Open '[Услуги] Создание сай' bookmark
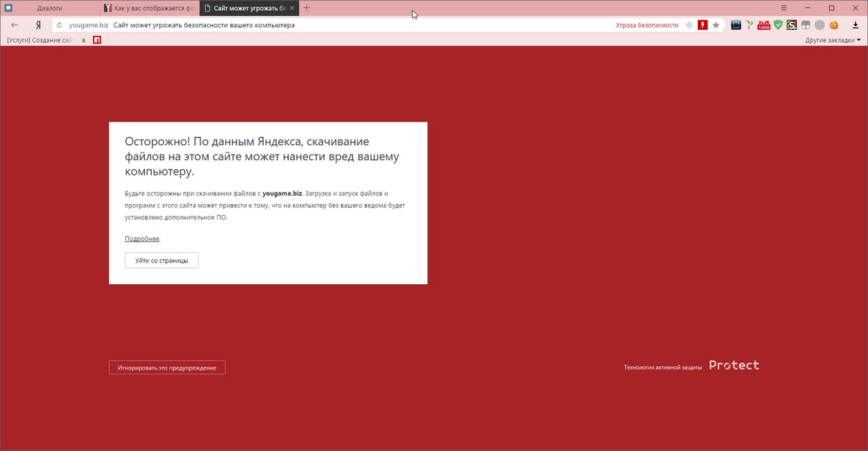The image size is (868, 451). 39,40
